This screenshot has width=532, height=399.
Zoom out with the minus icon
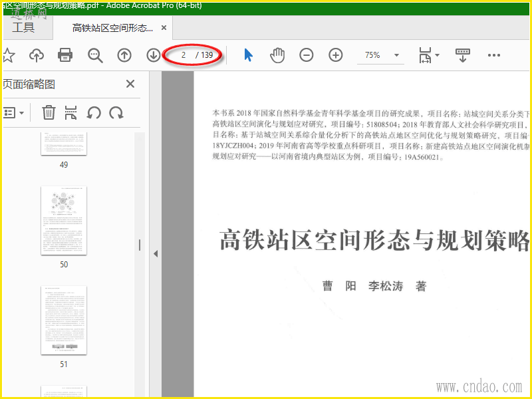pos(307,55)
